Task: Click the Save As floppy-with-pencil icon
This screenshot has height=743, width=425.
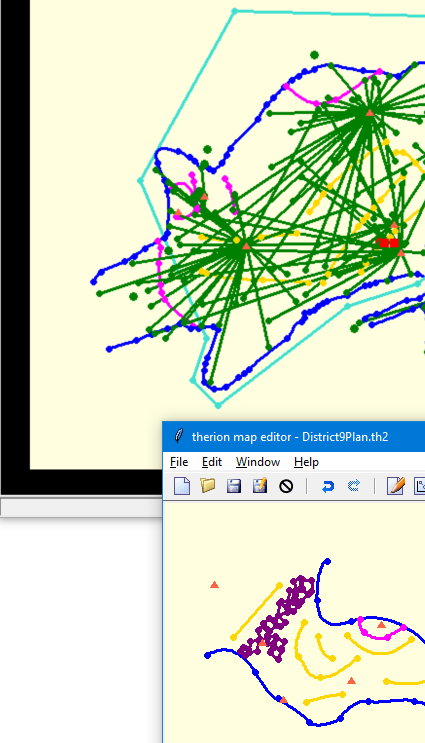Action: [x=260, y=486]
